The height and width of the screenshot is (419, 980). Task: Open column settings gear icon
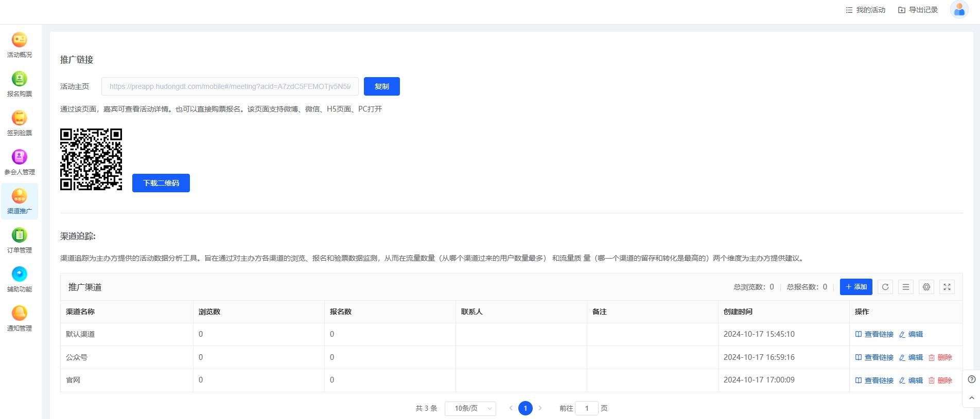(926, 287)
